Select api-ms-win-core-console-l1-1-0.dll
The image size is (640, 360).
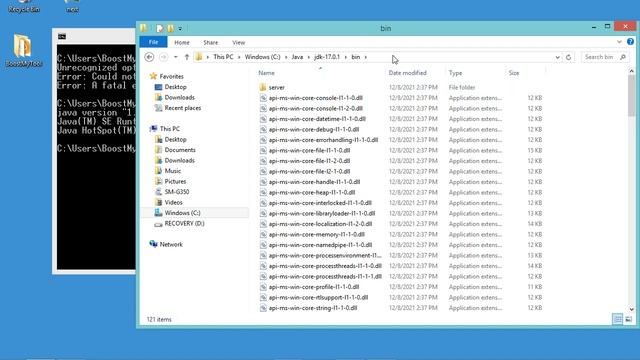[x=316, y=98]
